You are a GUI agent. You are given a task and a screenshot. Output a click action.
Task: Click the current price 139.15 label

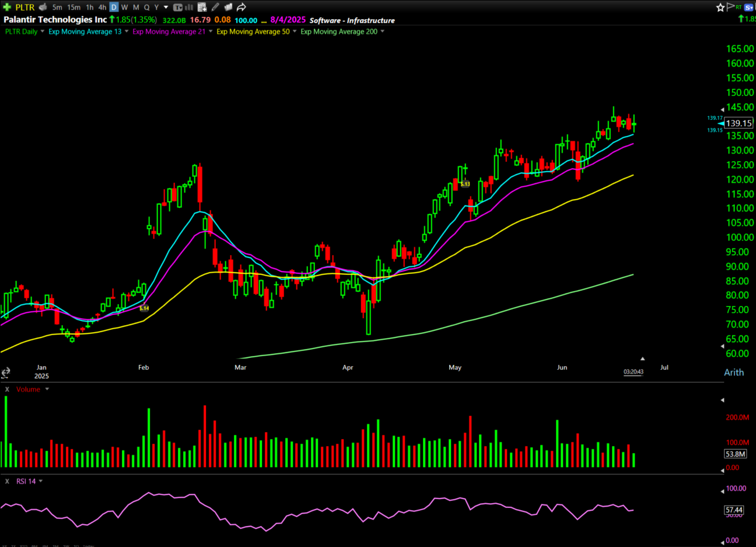pos(738,123)
